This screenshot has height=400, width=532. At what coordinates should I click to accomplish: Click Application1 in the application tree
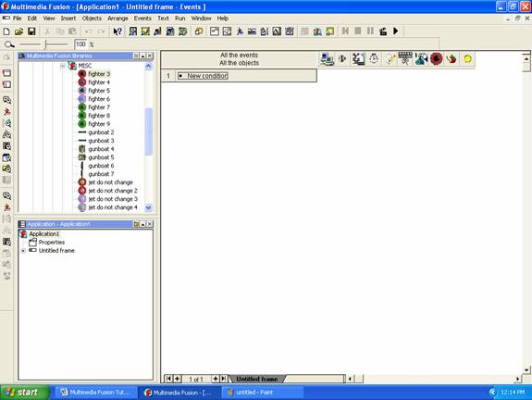44,234
